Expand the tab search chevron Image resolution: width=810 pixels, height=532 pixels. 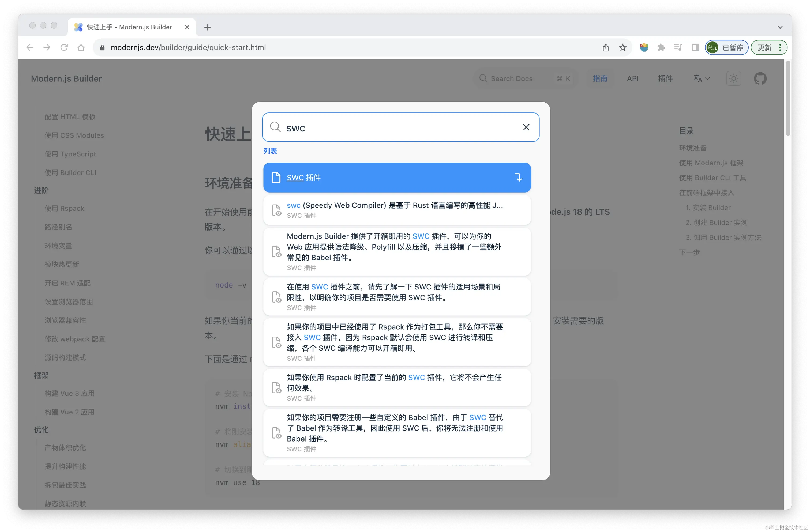tap(780, 27)
